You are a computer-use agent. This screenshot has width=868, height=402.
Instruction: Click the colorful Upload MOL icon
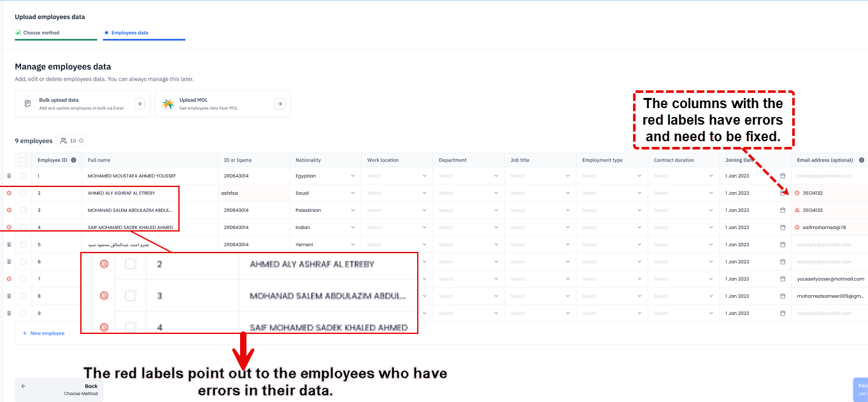click(168, 103)
